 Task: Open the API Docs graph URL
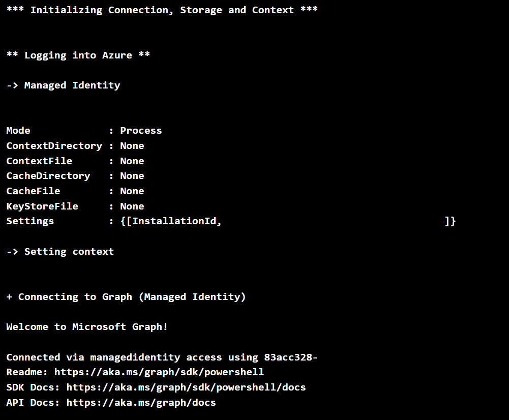[141, 403]
